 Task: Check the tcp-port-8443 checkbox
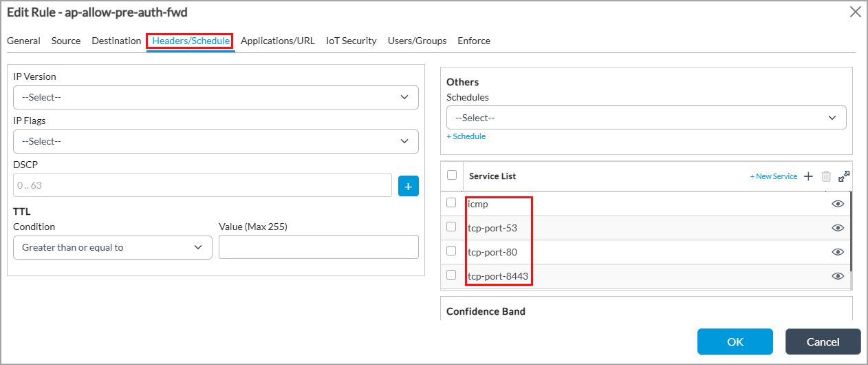[451, 275]
